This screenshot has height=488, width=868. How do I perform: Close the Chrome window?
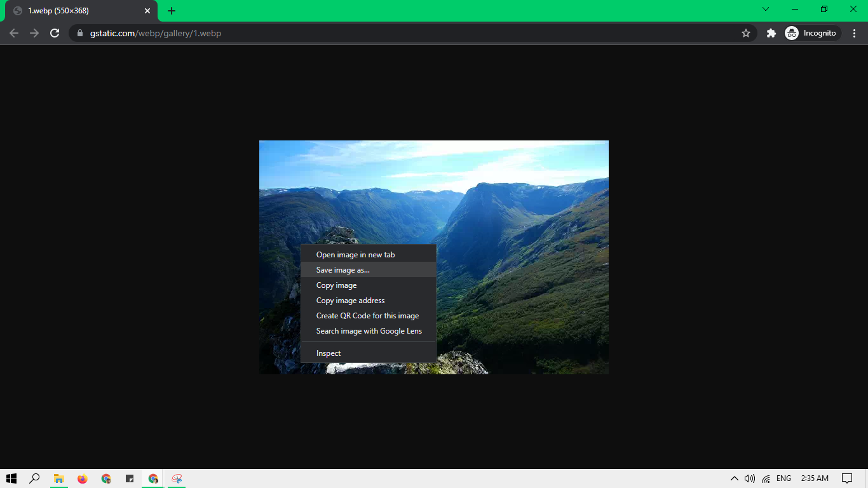[853, 10]
